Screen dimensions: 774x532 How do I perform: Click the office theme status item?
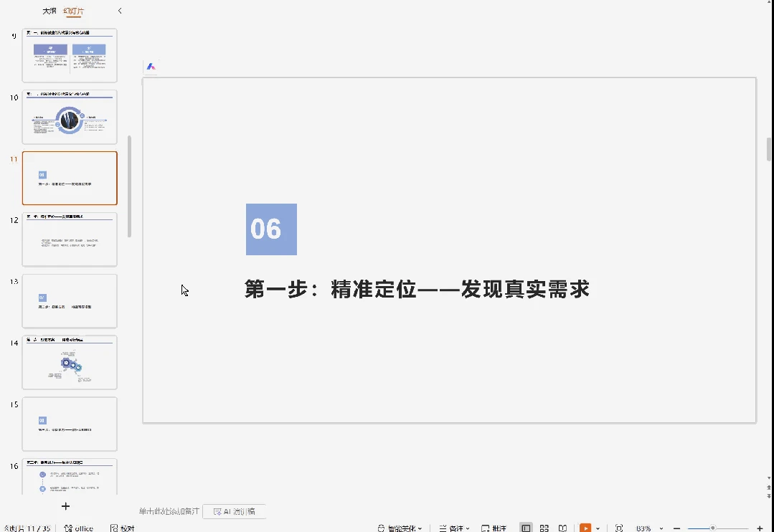click(78, 528)
